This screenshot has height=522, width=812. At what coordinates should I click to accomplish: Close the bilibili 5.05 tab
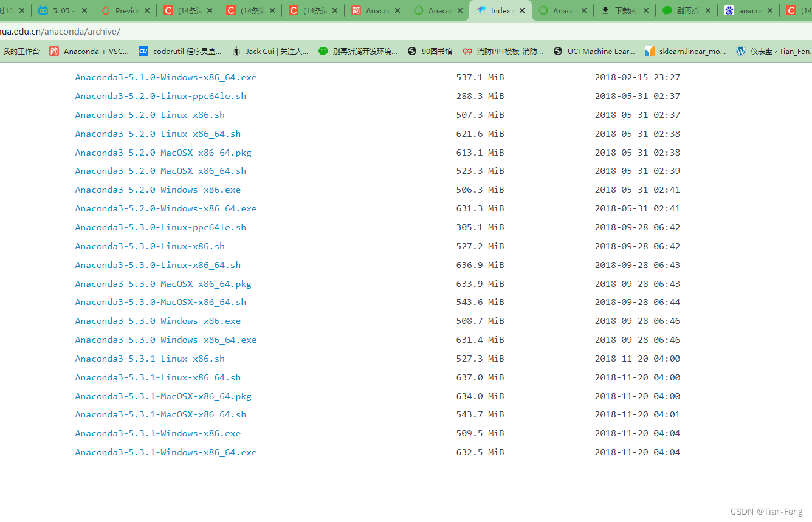tap(84, 10)
